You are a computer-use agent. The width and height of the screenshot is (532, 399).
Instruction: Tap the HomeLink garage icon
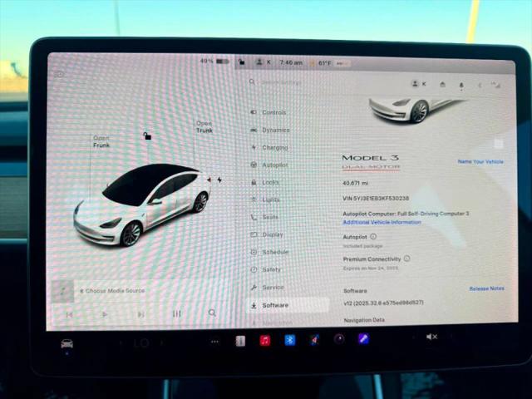pyautogui.click(x=442, y=84)
